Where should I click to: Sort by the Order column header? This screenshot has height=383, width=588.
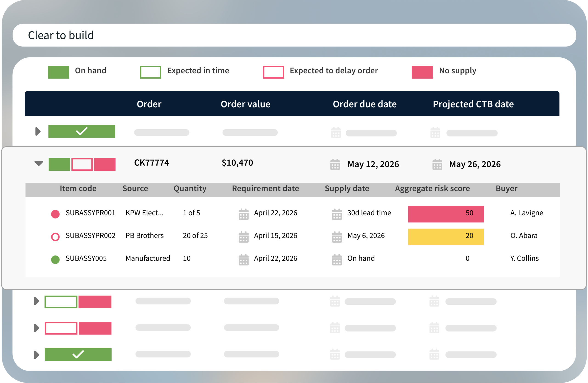point(149,104)
